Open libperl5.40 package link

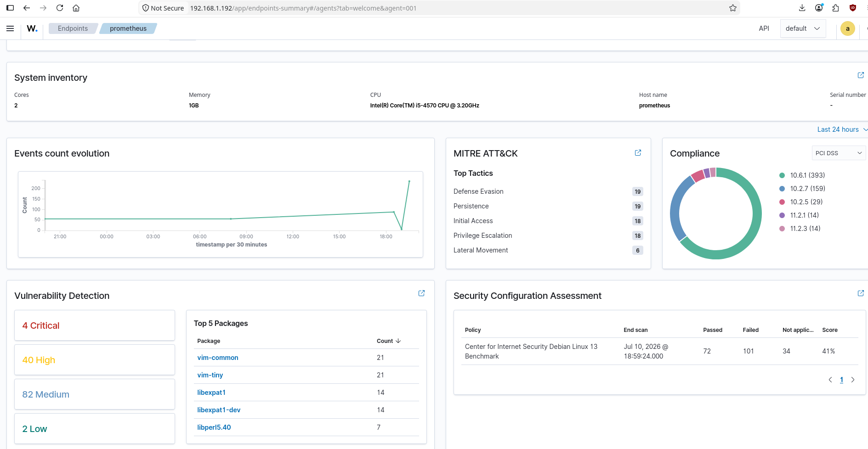coord(214,427)
